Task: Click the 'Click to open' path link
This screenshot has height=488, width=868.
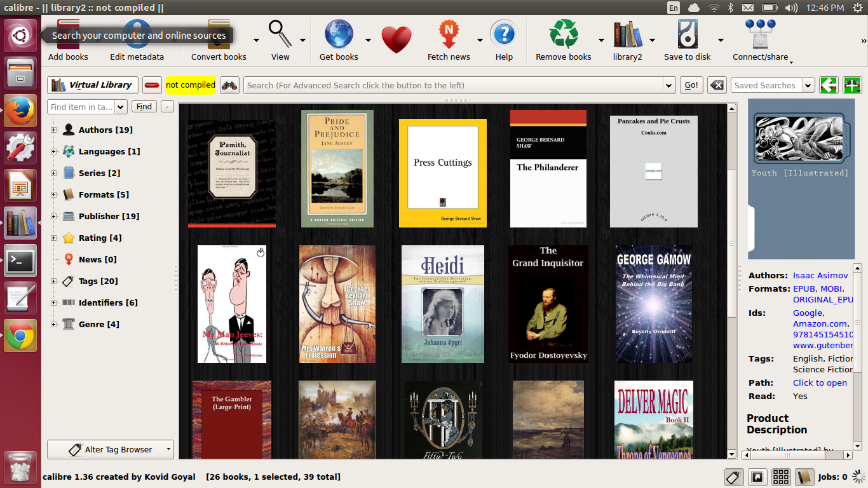Action: coord(820,383)
